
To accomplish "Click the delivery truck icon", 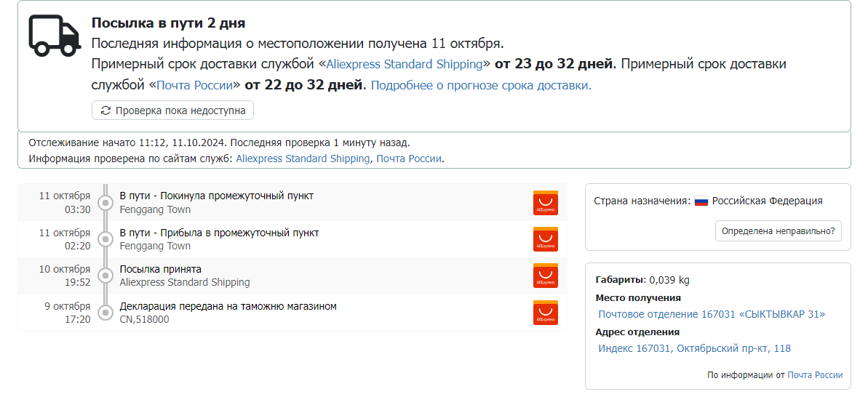I will click(55, 35).
